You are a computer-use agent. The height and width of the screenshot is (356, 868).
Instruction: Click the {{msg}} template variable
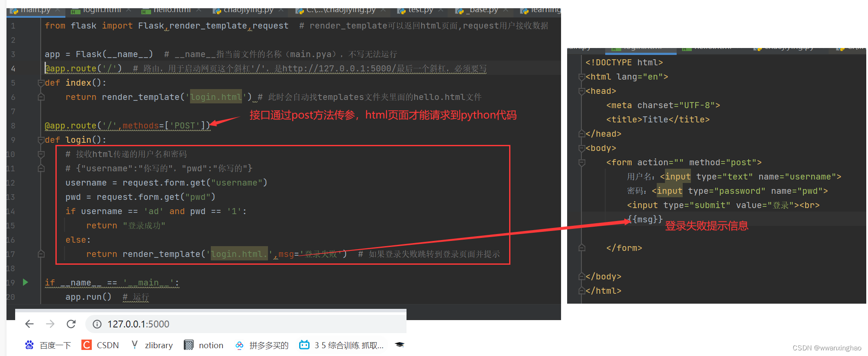pyautogui.click(x=645, y=219)
